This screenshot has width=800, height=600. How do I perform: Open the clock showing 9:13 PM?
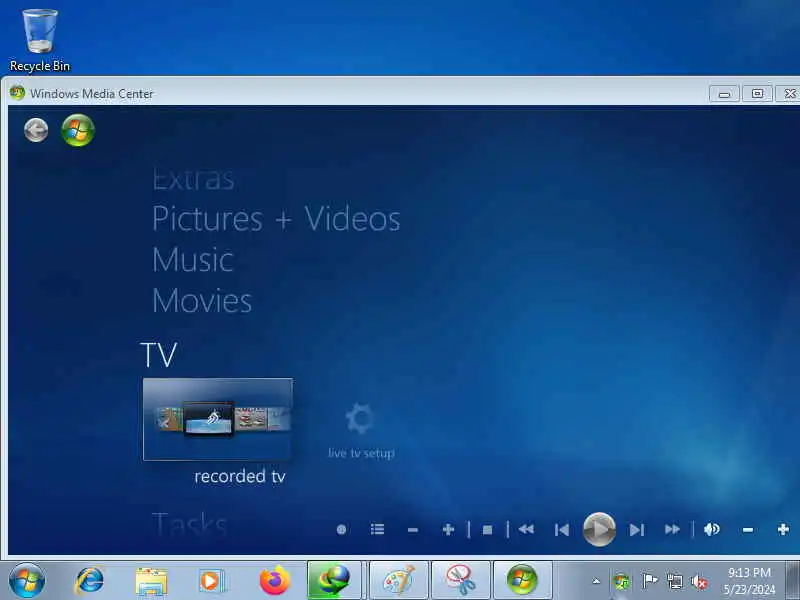point(749,581)
